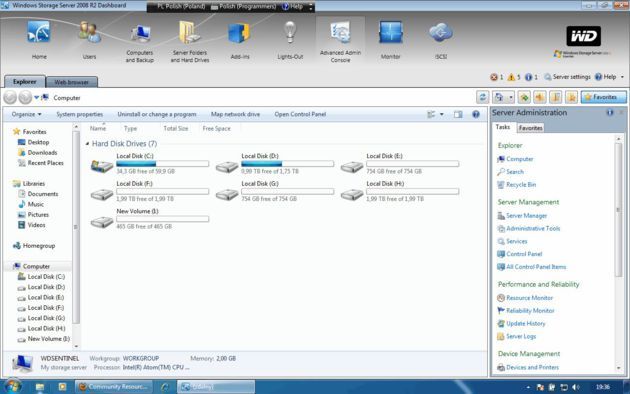This screenshot has width=630, height=394.
Task: Select Local Disk (C:) drive
Action: click(x=149, y=164)
